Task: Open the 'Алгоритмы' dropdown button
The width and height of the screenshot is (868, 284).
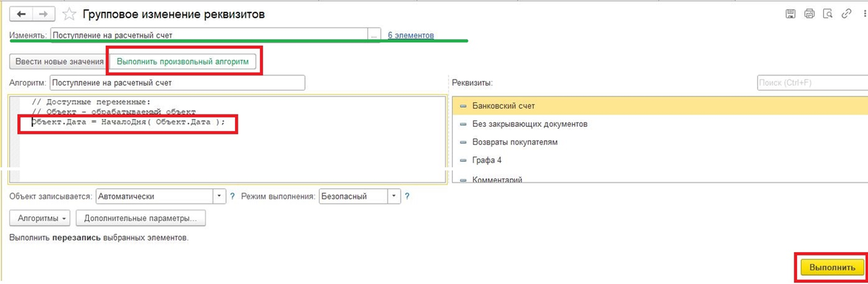Action: coord(41,218)
